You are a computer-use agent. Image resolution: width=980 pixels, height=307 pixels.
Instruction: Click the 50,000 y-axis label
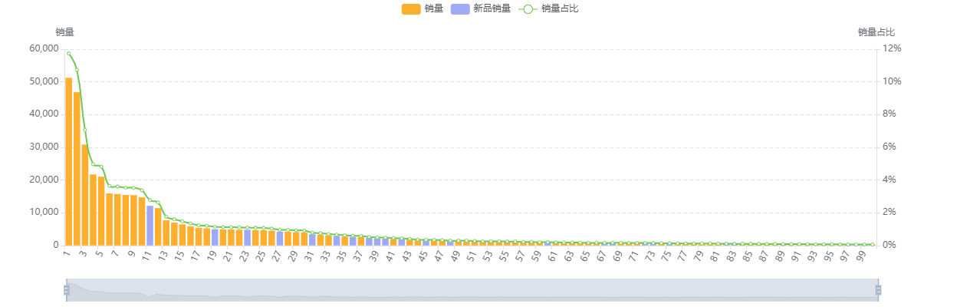pos(44,81)
